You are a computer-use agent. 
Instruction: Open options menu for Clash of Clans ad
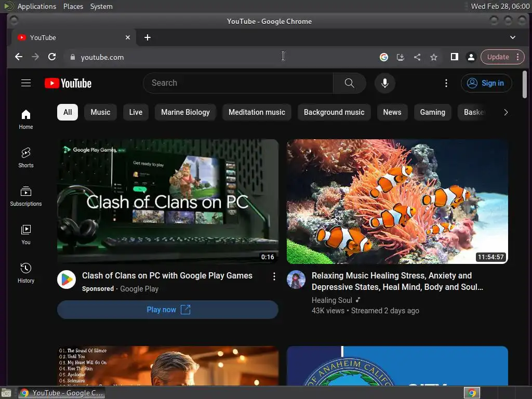[274, 276]
